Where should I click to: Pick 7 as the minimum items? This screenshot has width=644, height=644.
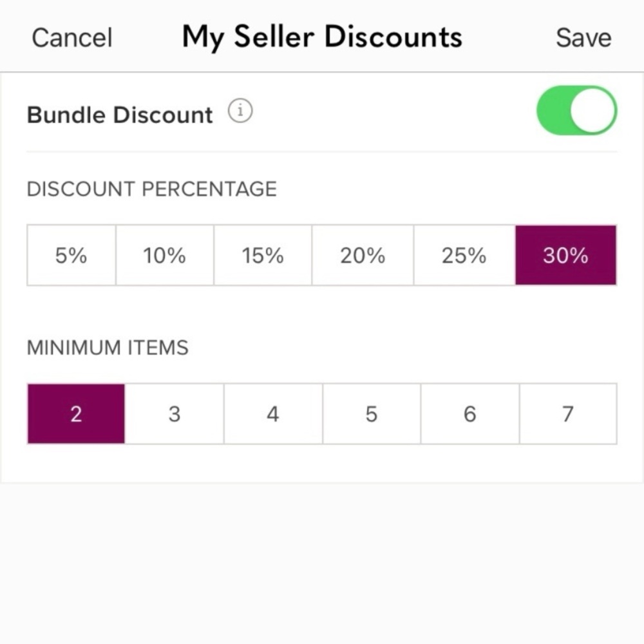tap(567, 414)
